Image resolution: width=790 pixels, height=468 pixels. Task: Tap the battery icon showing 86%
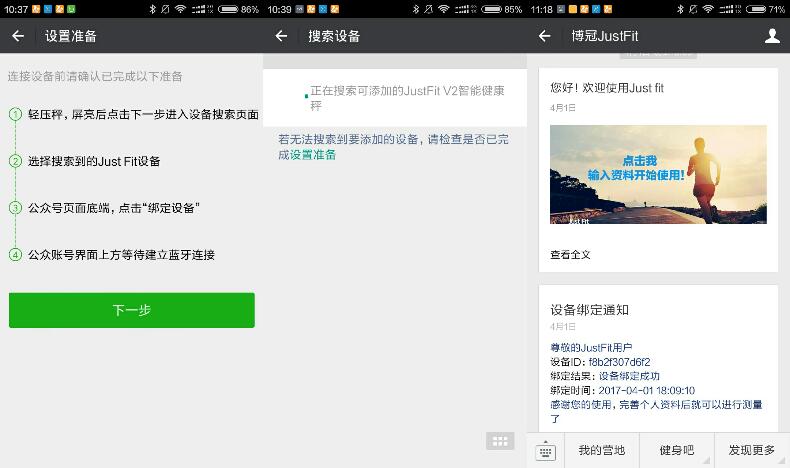click(x=227, y=9)
